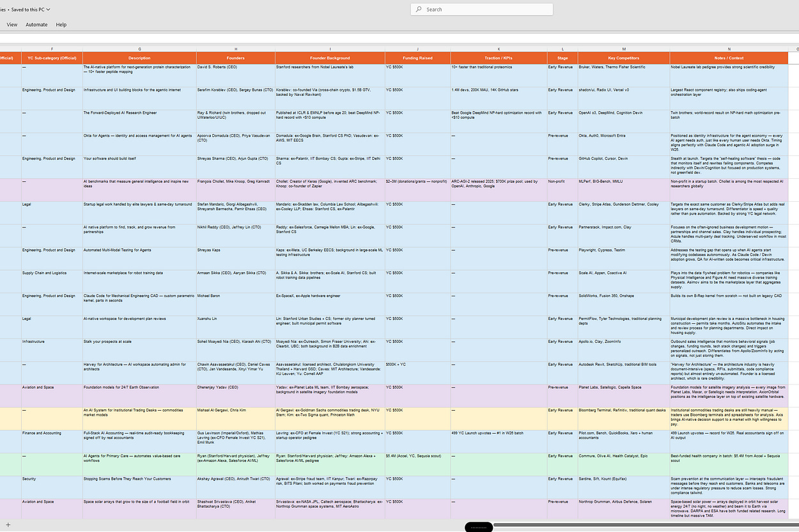799x532 pixels.
Task: Select '$2–3M (donations/grants — nonprofit)' funding cell
Action: [417, 190]
